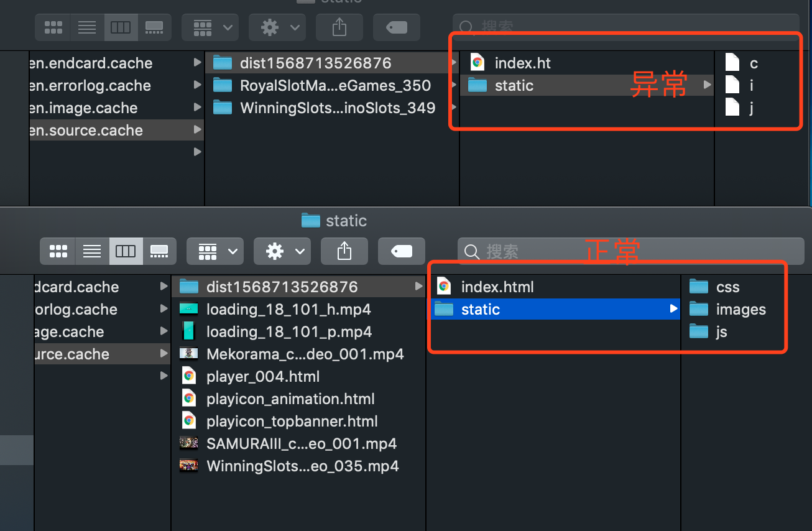Viewport: 812px width, 531px height.
Task: Select playicon_topbanner.html file
Action: coord(298,422)
